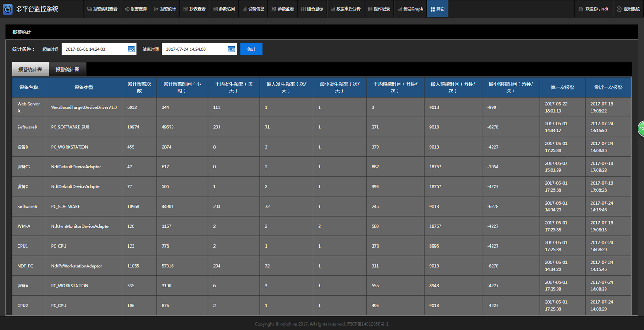
Task: Click the 结束时间 date input field
Action: [195, 49]
